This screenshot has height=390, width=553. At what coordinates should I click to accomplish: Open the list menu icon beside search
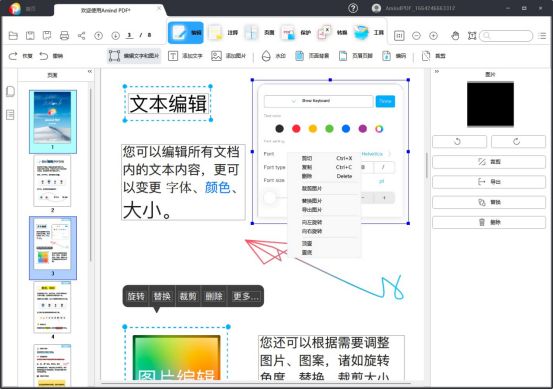click(x=542, y=36)
